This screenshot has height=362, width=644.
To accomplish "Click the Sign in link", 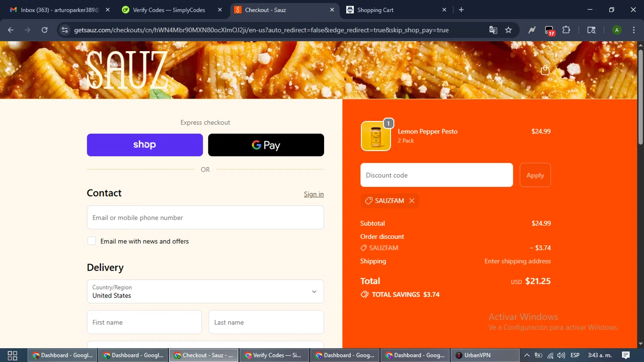I will [x=314, y=194].
